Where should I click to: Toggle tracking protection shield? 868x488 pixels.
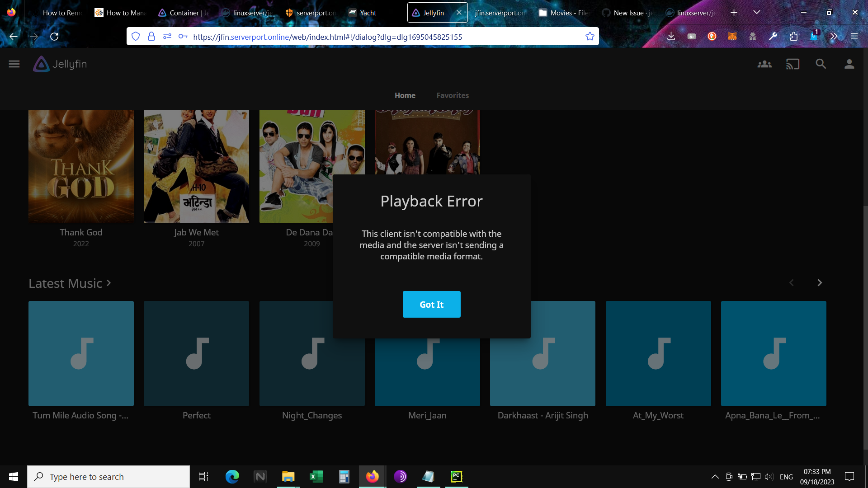136,37
